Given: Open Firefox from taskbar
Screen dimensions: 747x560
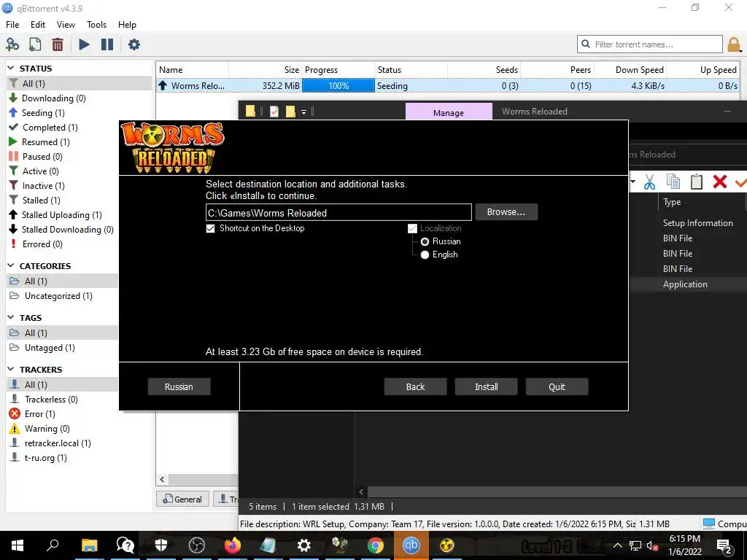Looking at the screenshot, I should pyautogui.click(x=233, y=545).
